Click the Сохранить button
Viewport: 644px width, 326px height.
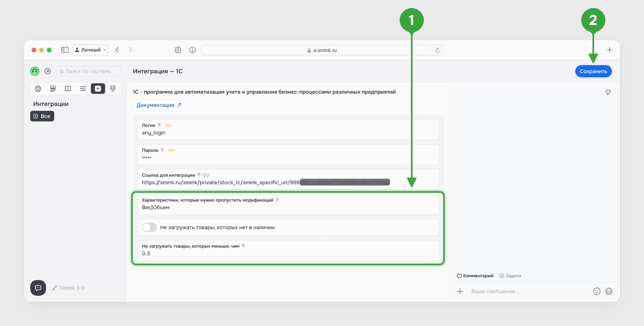click(x=593, y=71)
